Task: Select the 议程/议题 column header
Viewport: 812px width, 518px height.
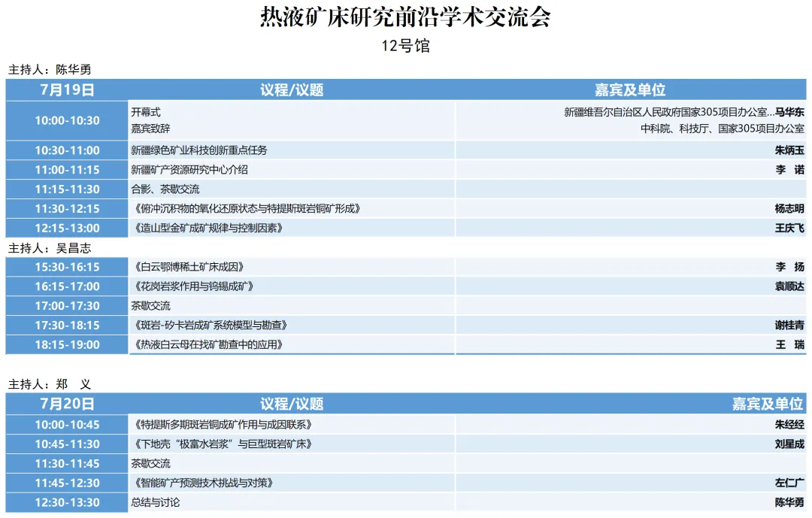Action: [x=290, y=89]
